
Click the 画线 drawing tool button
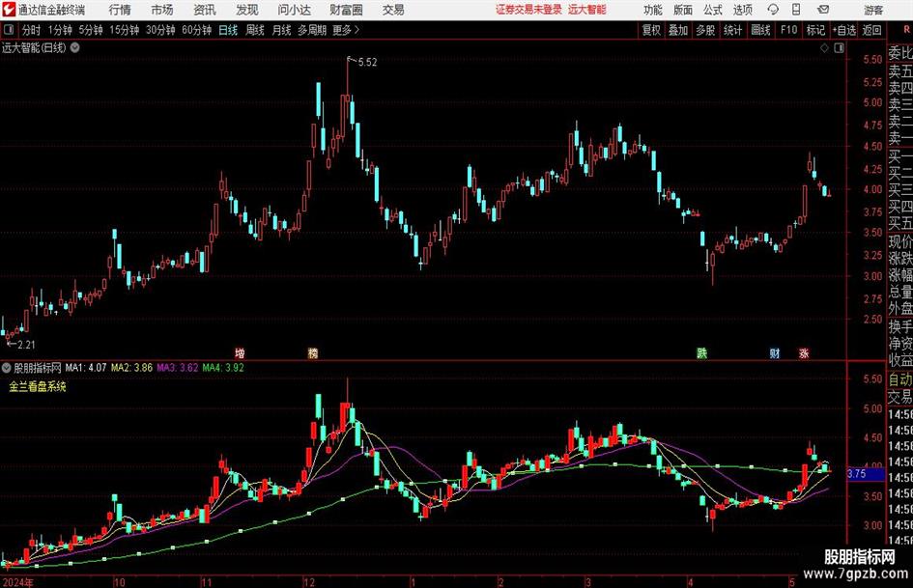760,30
